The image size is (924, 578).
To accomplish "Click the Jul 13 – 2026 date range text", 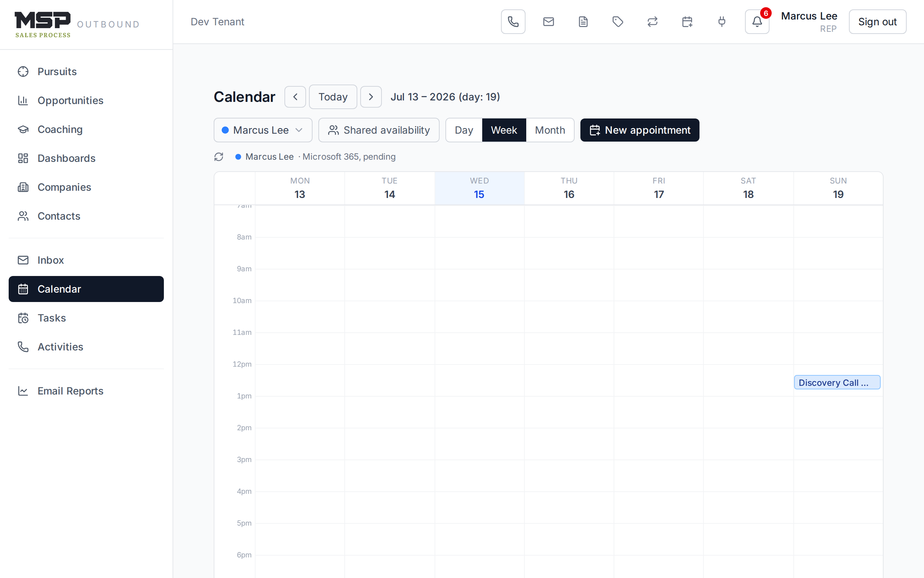I will click(x=445, y=97).
